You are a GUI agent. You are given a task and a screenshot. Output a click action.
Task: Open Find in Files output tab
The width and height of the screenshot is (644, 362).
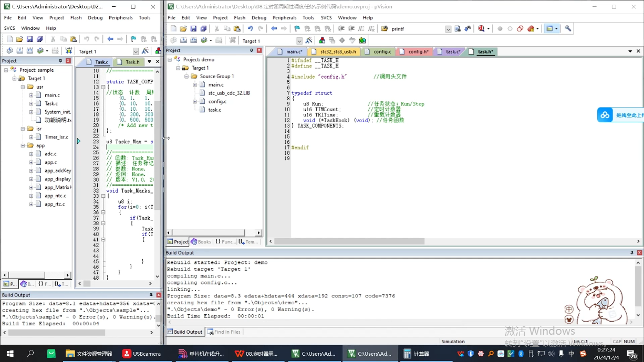point(224,332)
